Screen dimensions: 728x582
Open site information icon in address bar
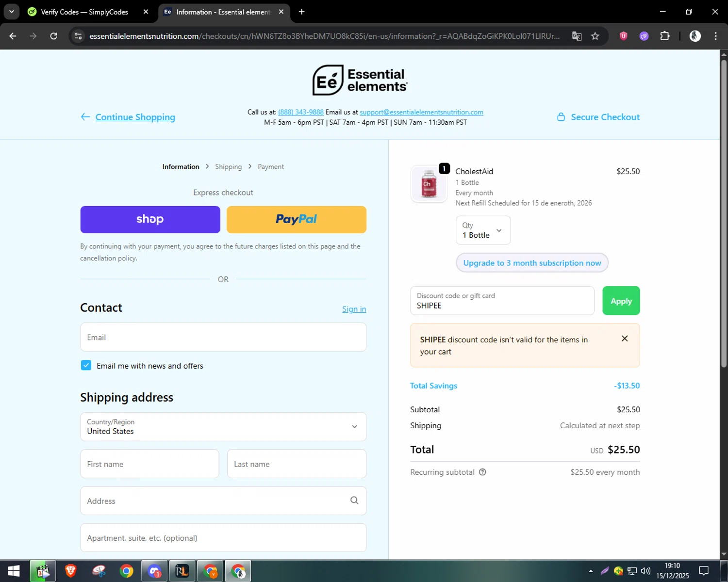[x=78, y=36]
